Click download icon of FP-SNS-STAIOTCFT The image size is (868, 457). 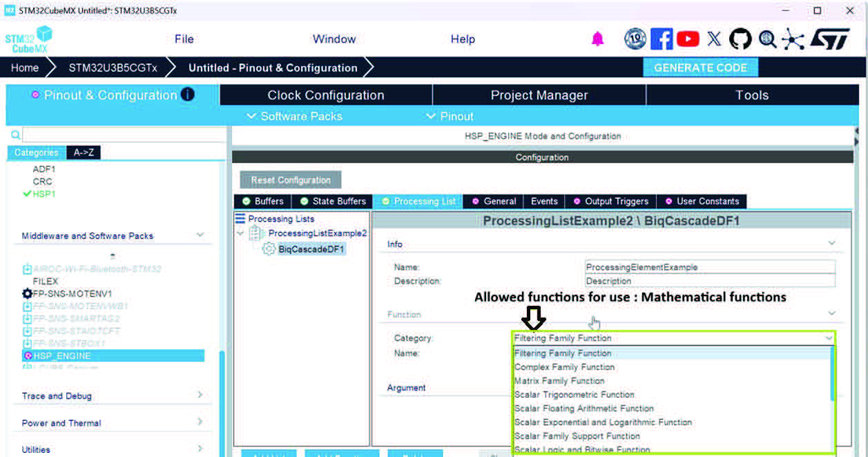point(28,331)
